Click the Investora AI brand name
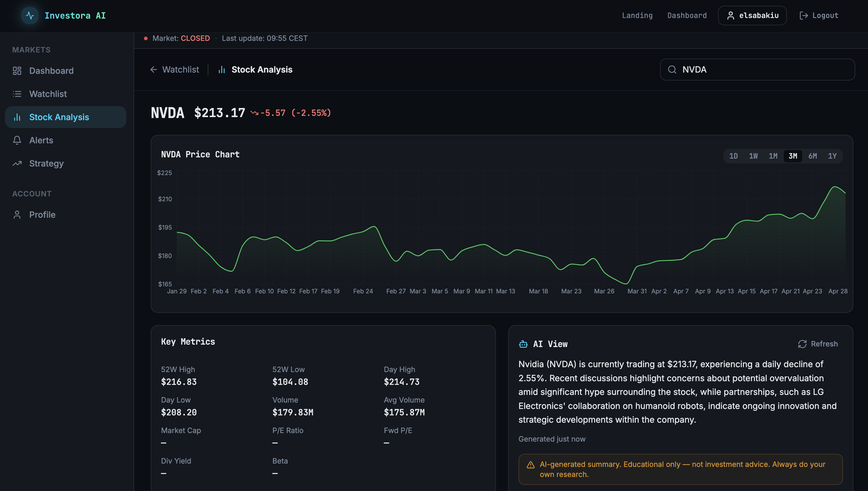Image resolution: width=868 pixels, height=491 pixels. [75, 16]
